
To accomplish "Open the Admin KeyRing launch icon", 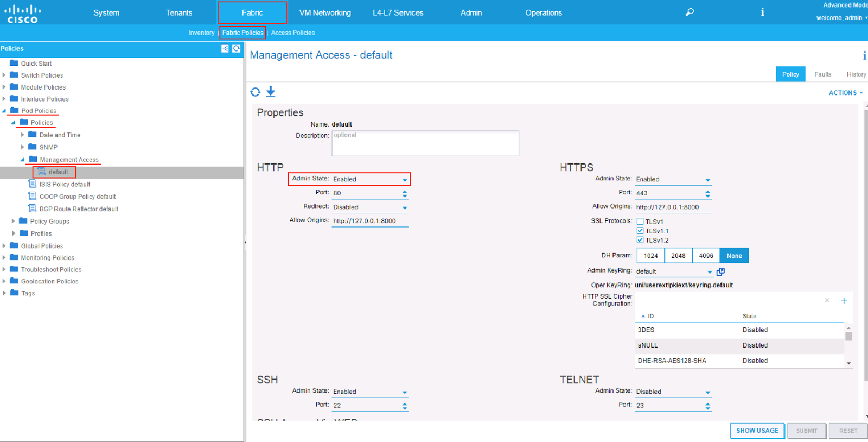I will (x=720, y=271).
